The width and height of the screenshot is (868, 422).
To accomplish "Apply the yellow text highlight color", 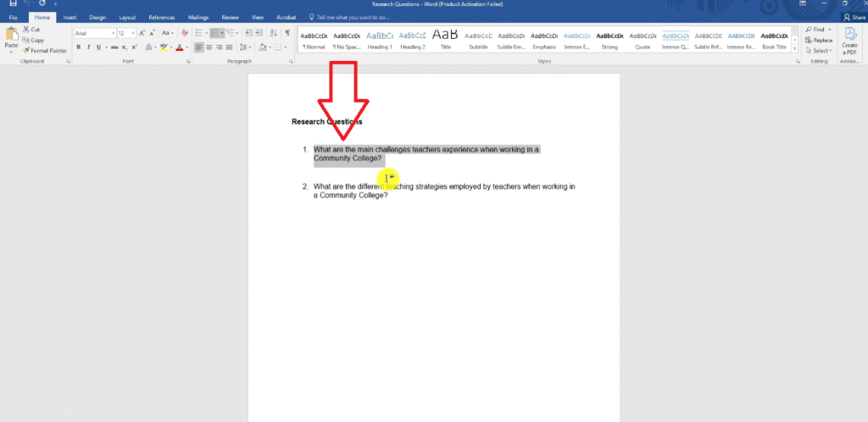I will tap(163, 47).
